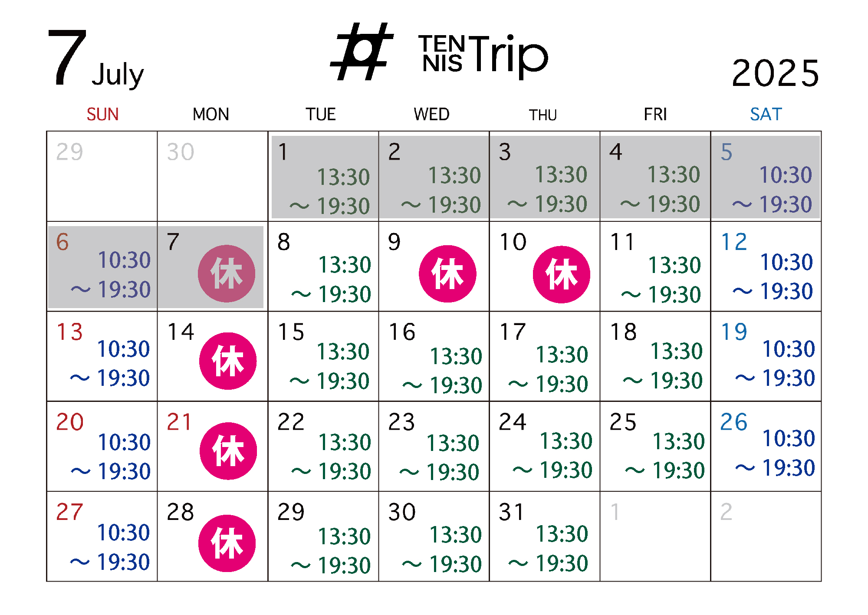Click the closed-day icon on July 21
The width and height of the screenshot is (868, 615).
coord(228,451)
